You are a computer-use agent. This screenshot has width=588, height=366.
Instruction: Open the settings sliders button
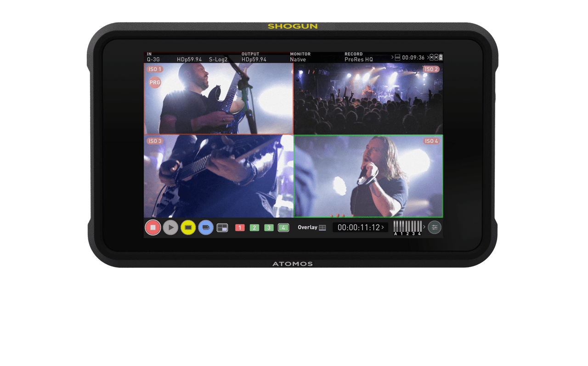[435, 227]
